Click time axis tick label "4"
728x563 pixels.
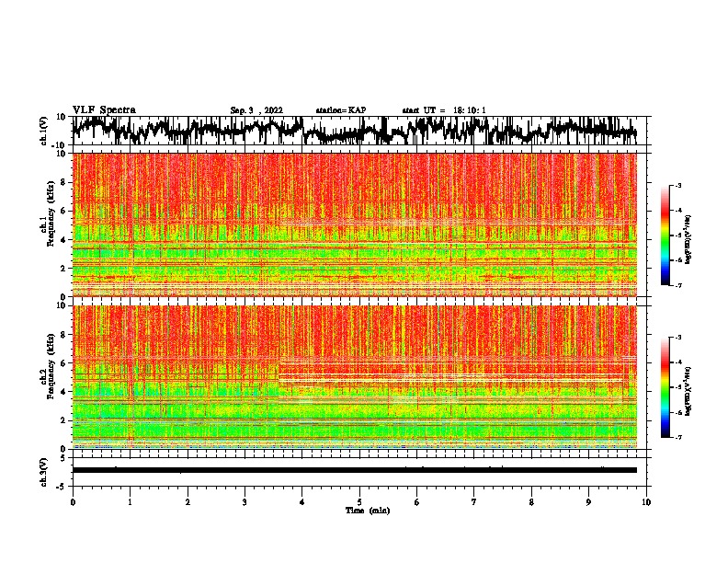pyautogui.click(x=302, y=502)
